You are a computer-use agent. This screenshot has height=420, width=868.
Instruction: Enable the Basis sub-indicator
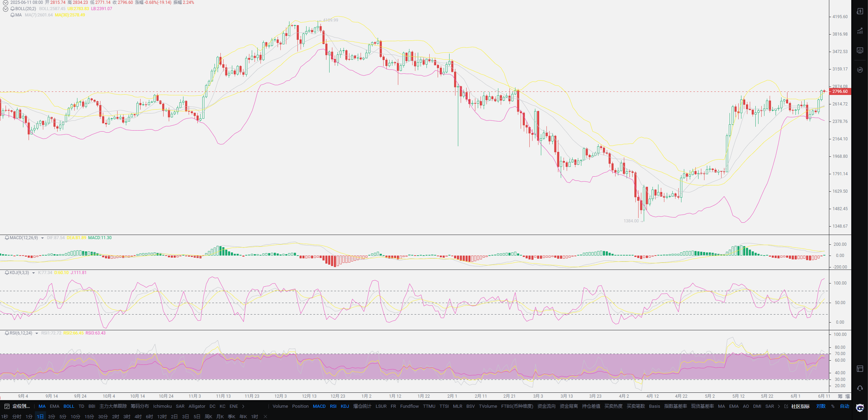pos(655,406)
